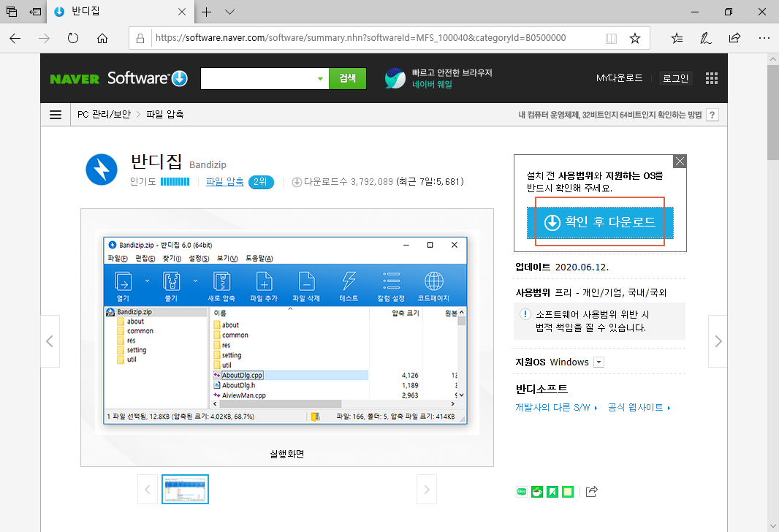Open the 파일 압축 ranking link
This screenshot has width=779, height=532.
224,181
